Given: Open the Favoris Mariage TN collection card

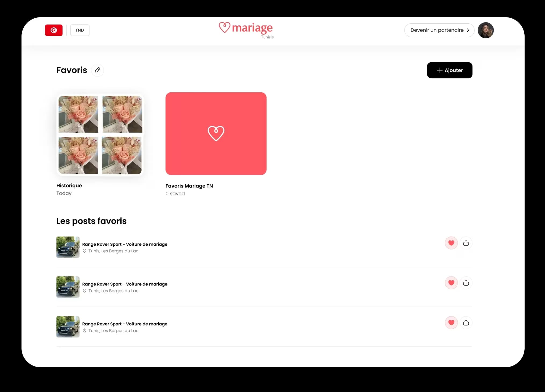Looking at the screenshot, I should pyautogui.click(x=216, y=133).
